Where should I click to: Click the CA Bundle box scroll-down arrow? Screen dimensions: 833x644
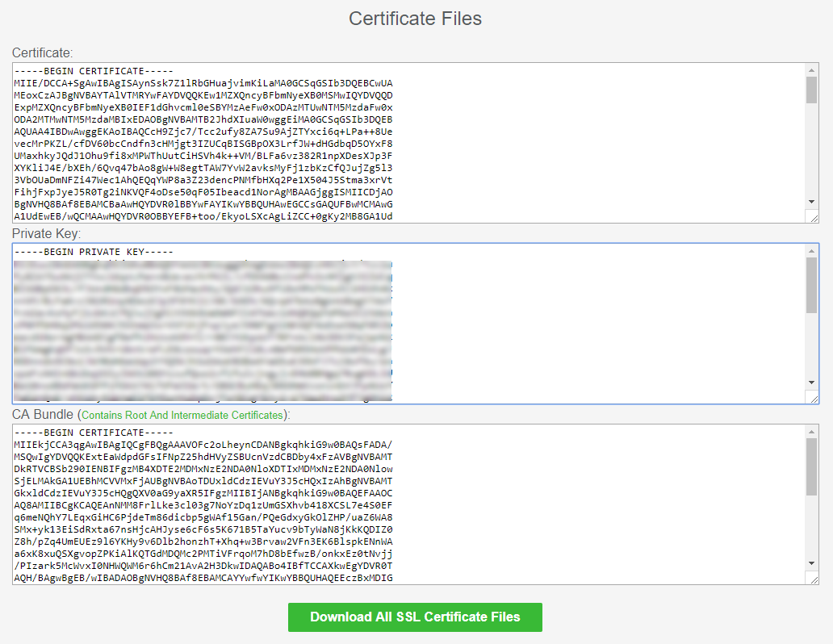click(811, 562)
